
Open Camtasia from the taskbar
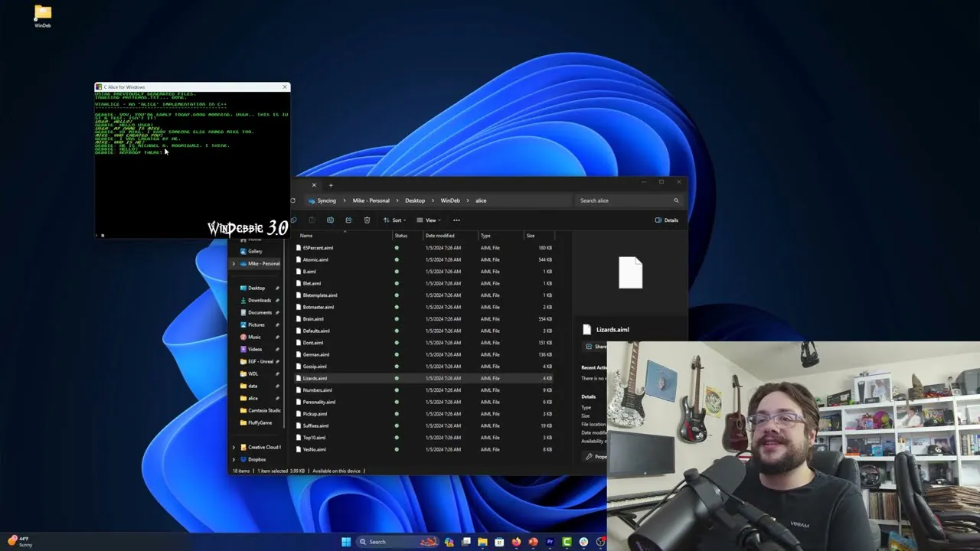coord(567,542)
